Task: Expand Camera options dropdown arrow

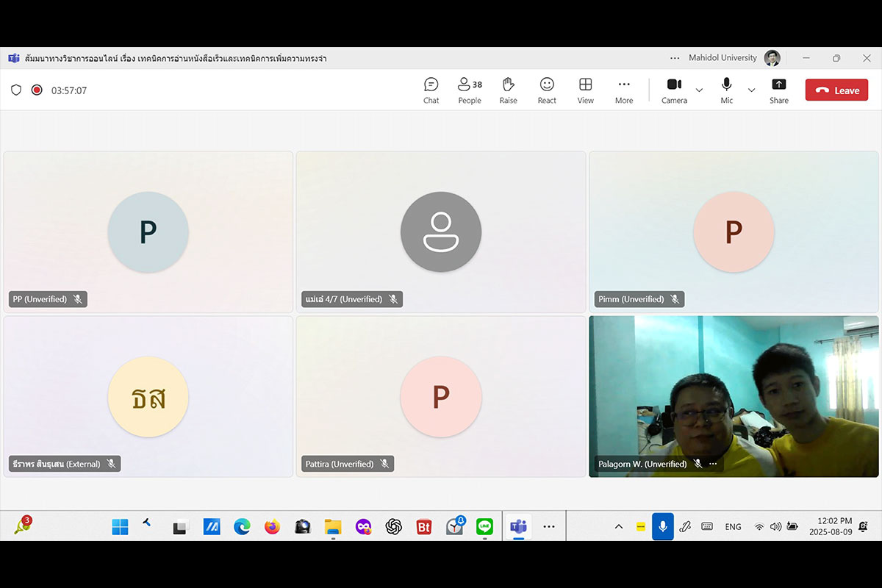Action: (699, 90)
